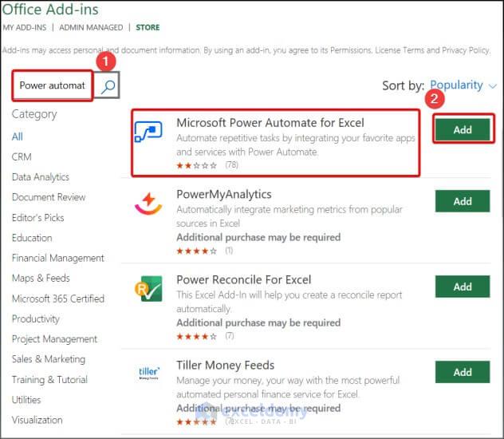This screenshot has height=439, width=504.
Task: Select the Financial Management category
Action: (58, 258)
